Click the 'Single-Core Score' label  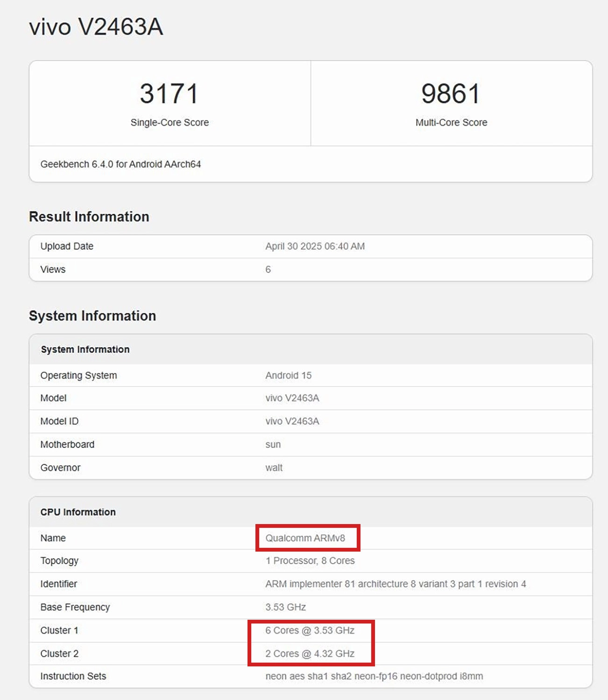click(170, 122)
